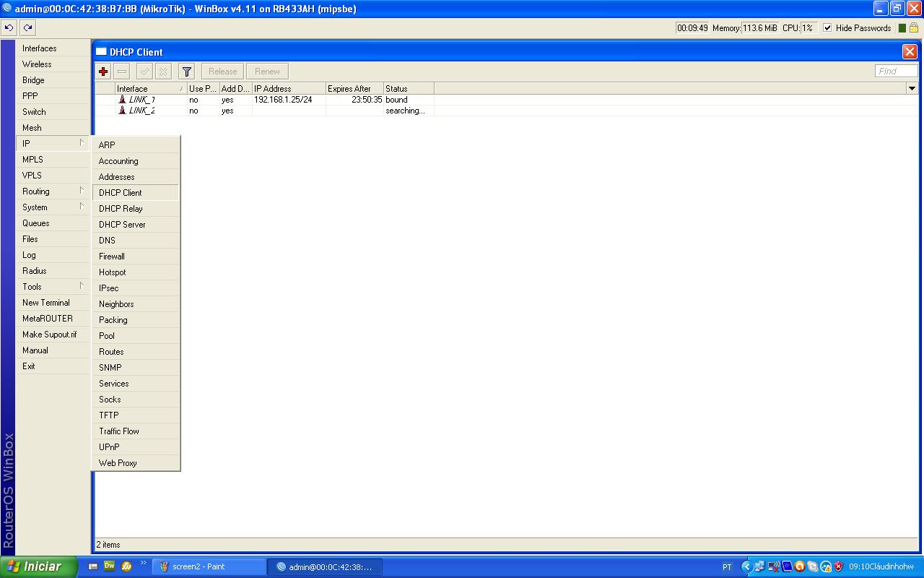This screenshot has height=578, width=924.
Task: Redo action in WinBox toolbar
Action: point(27,27)
